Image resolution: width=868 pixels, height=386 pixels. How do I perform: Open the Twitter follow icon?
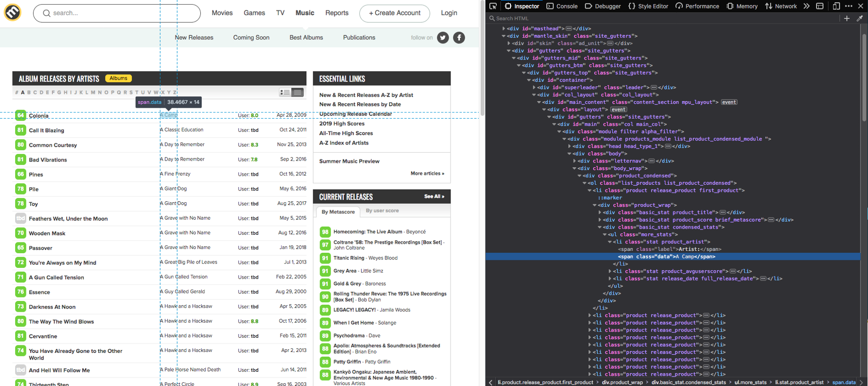[x=443, y=38]
